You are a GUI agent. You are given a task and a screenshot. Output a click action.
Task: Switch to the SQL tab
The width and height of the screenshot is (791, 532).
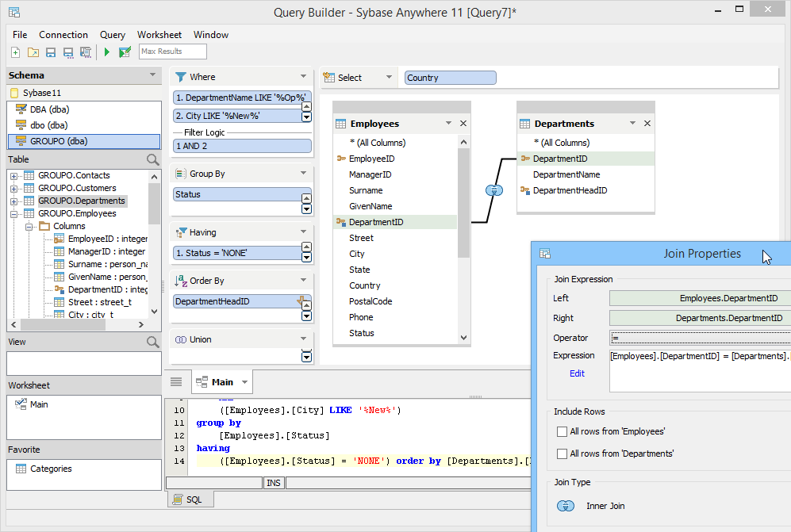190,499
